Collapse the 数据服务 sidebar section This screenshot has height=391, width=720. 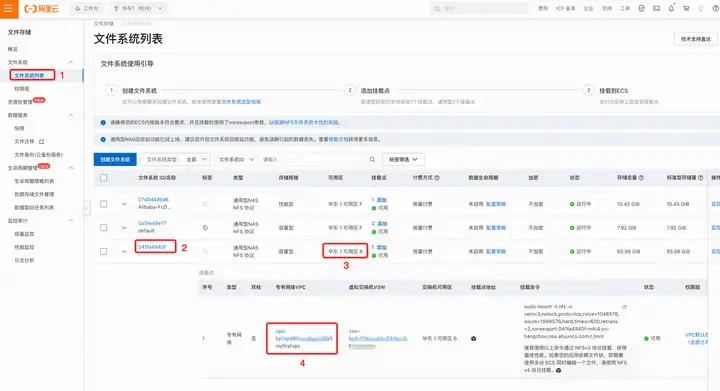point(71,115)
